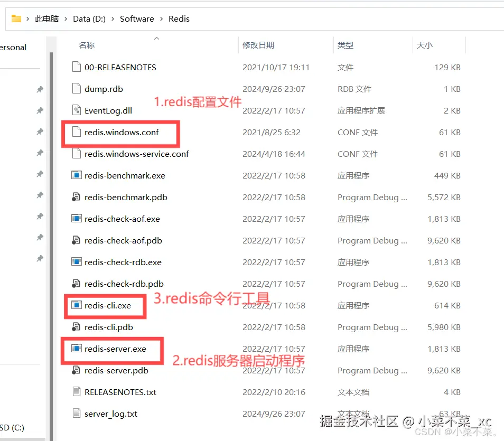
Task: Click the redis-benchmark.pdb file icon
Action: pos(76,196)
